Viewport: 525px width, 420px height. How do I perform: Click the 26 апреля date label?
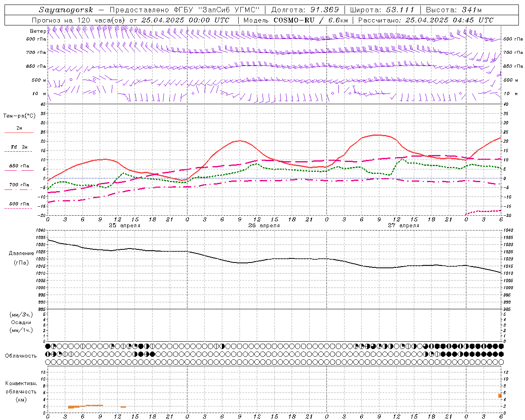(x=264, y=225)
